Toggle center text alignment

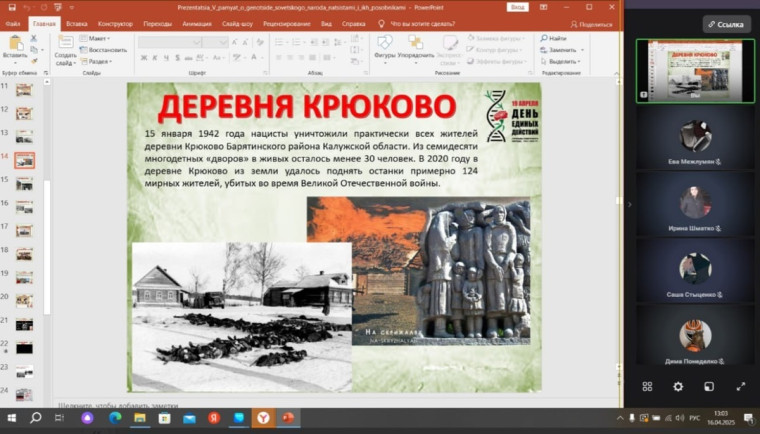290,58
